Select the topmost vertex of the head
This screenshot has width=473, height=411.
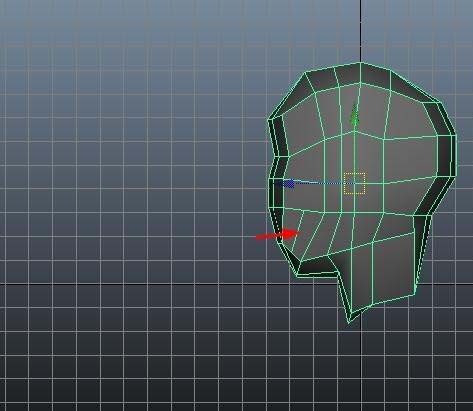[x=360, y=62]
